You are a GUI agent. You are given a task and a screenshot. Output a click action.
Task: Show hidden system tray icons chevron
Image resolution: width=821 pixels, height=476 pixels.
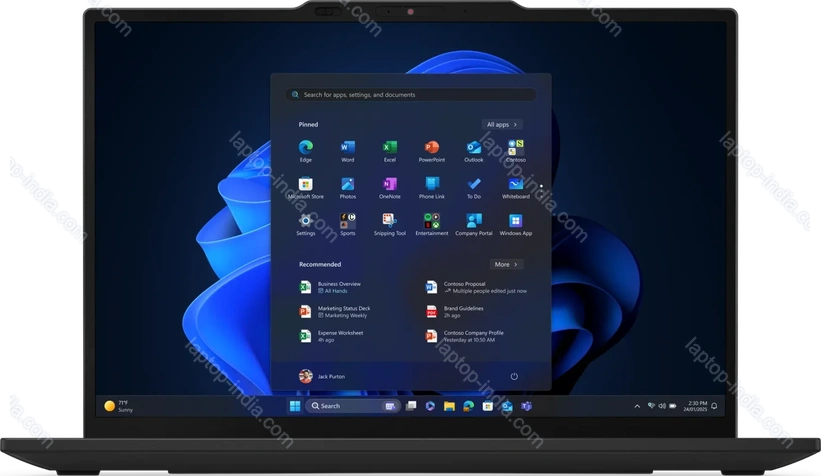coord(638,406)
